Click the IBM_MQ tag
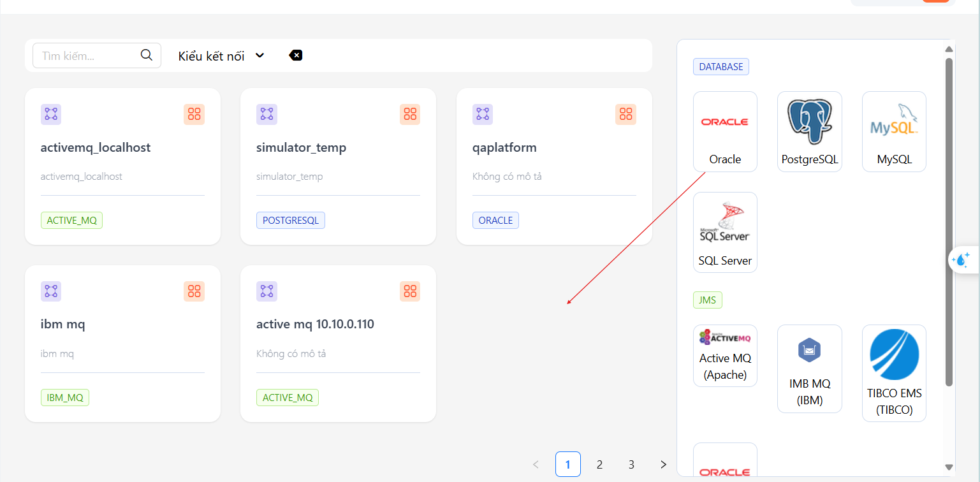Screen dimensions: 980x482 tap(65, 398)
